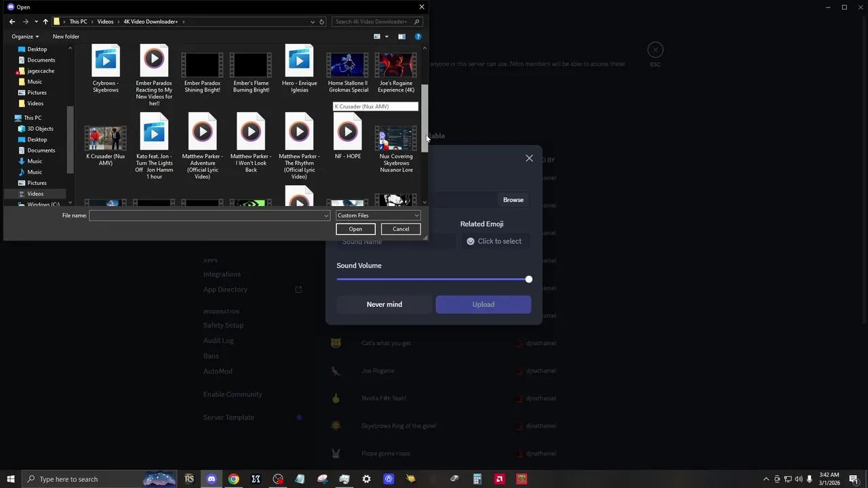Click New folder
This screenshot has height=488, width=868.
66,37
